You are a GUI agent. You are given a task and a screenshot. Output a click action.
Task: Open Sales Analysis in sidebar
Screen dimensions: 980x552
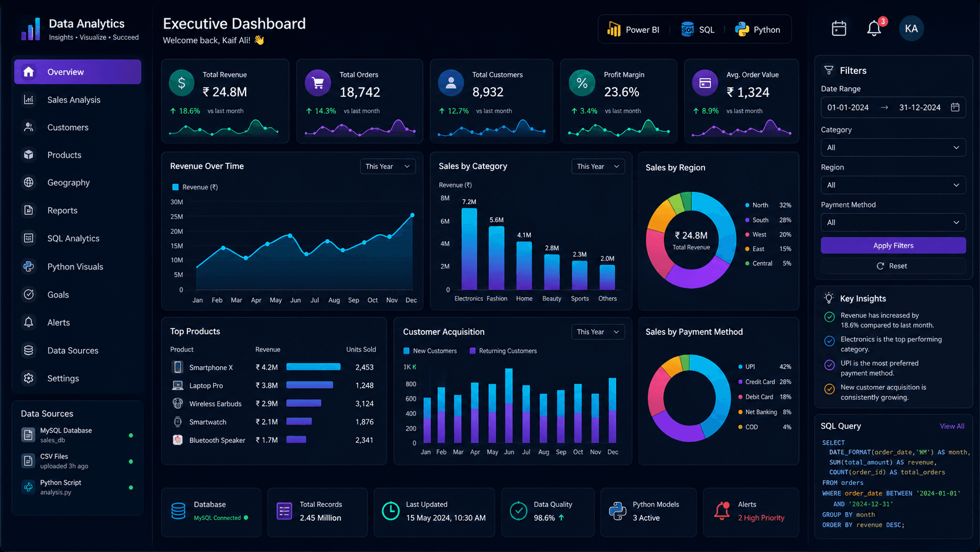click(x=77, y=100)
